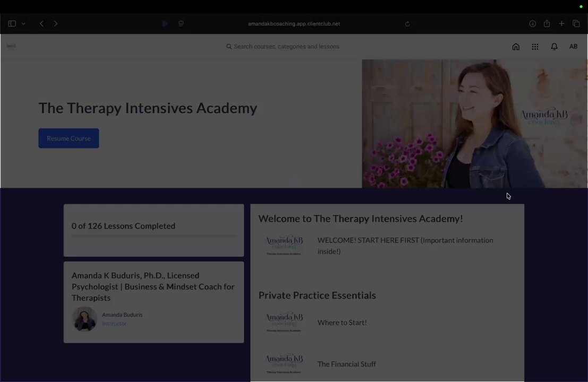Click the lesson progress bar
588x382 pixels.
[154, 236]
